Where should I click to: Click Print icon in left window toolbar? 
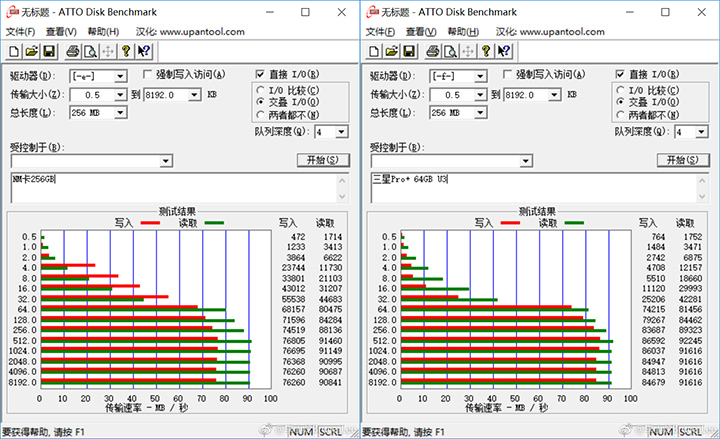(x=73, y=51)
